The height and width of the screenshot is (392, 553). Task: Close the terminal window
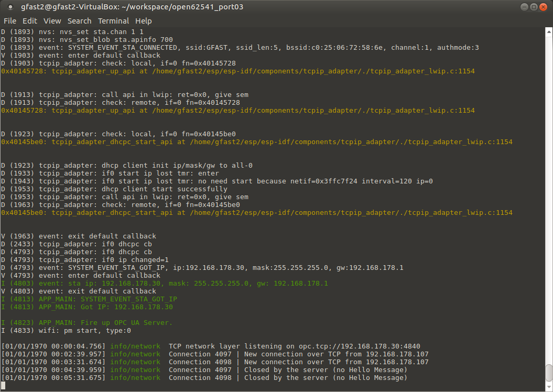click(x=543, y=7)
